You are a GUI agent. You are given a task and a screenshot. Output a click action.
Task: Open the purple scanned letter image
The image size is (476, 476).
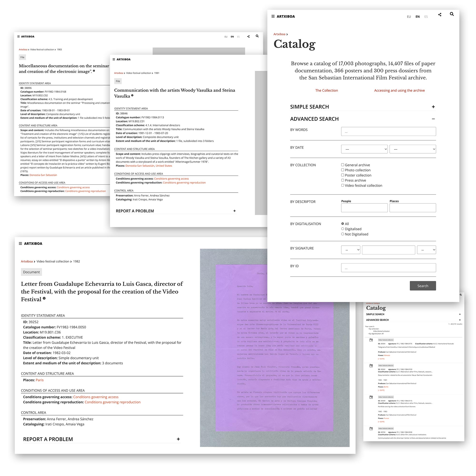(x=274, y=348)
